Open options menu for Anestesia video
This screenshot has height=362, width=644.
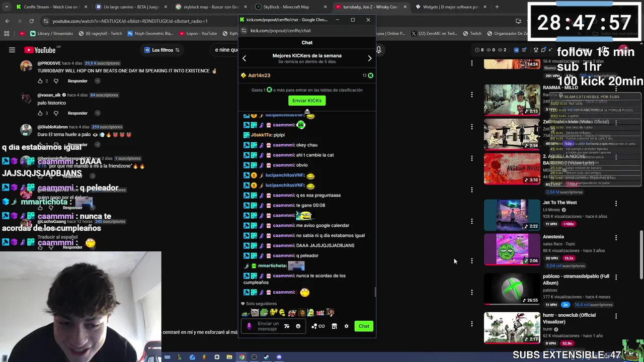tap(616, 237)
